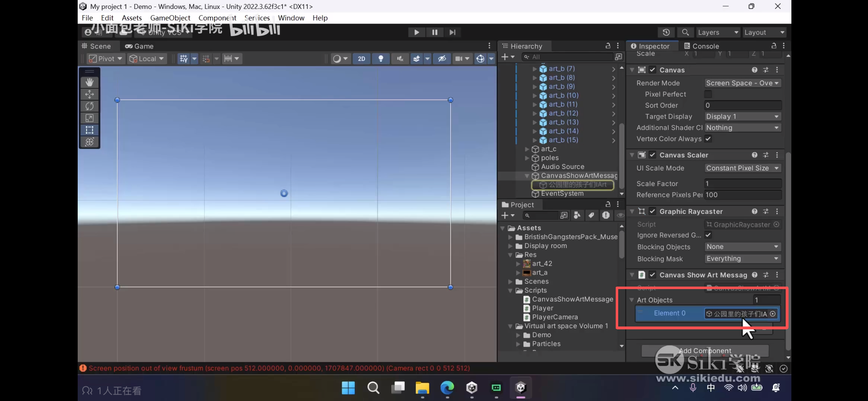Viewport: 868px width, 401px height.
Task: Open Additional Shader Channels dropdown
Action: coord(743,128)
